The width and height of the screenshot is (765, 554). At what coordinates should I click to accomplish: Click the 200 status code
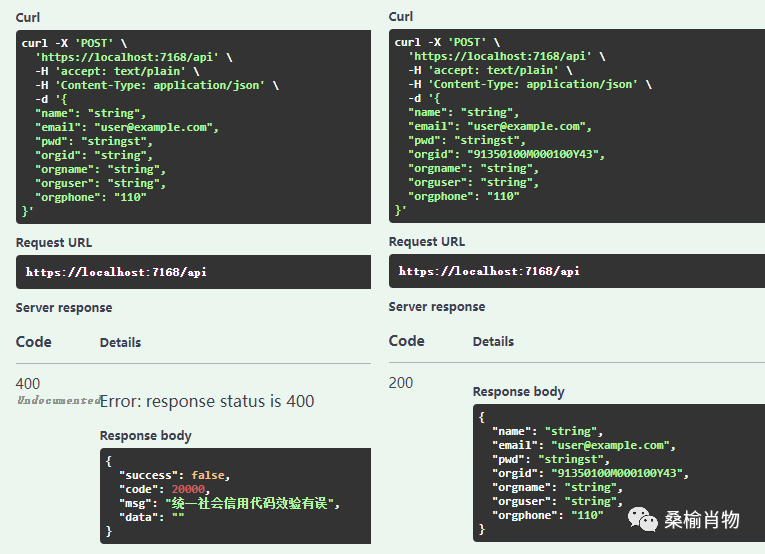click(x=401, y=383)
